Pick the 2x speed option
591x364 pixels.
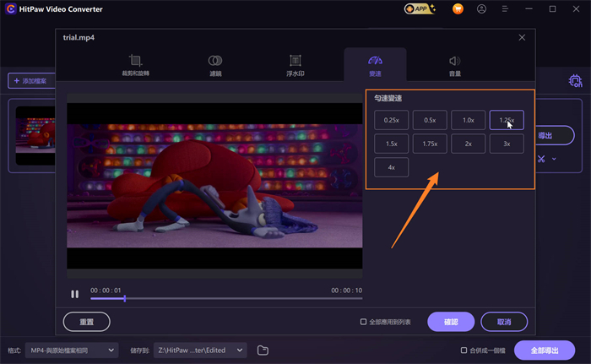pyautogui.click(x=468, y=144)
